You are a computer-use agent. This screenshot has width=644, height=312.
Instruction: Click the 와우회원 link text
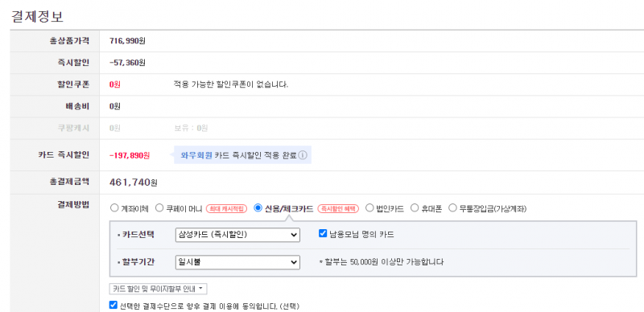click(x=196, y=155)
